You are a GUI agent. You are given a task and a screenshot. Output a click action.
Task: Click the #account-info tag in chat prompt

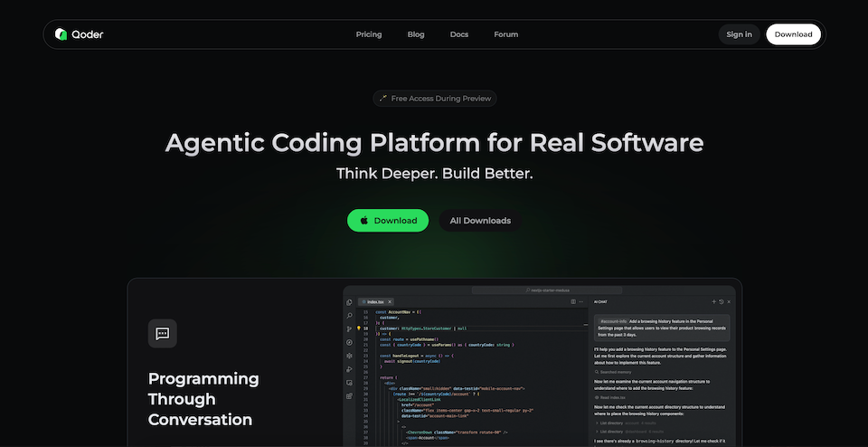point(613,321)
